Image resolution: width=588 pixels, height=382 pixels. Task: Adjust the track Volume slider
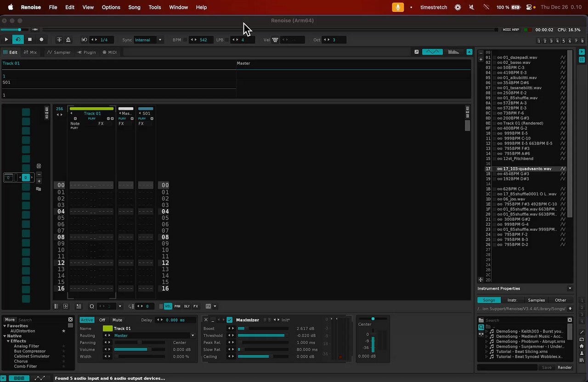click(x=140, y=350)
